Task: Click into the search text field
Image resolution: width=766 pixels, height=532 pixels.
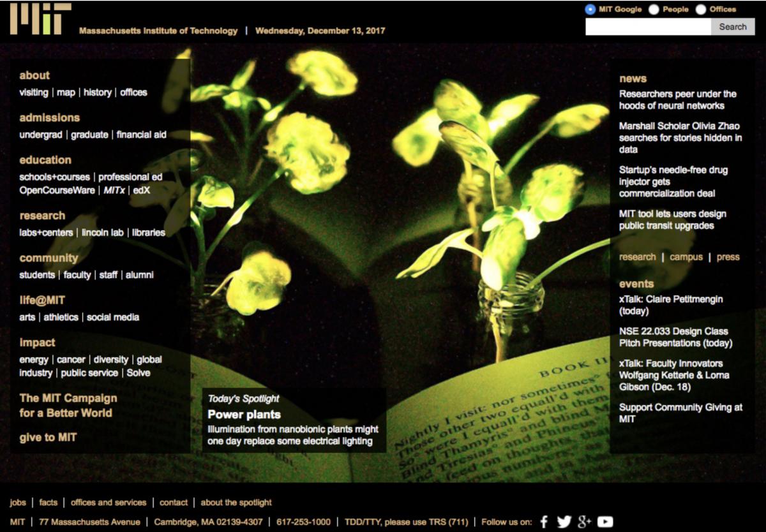Action: (648, 27)
